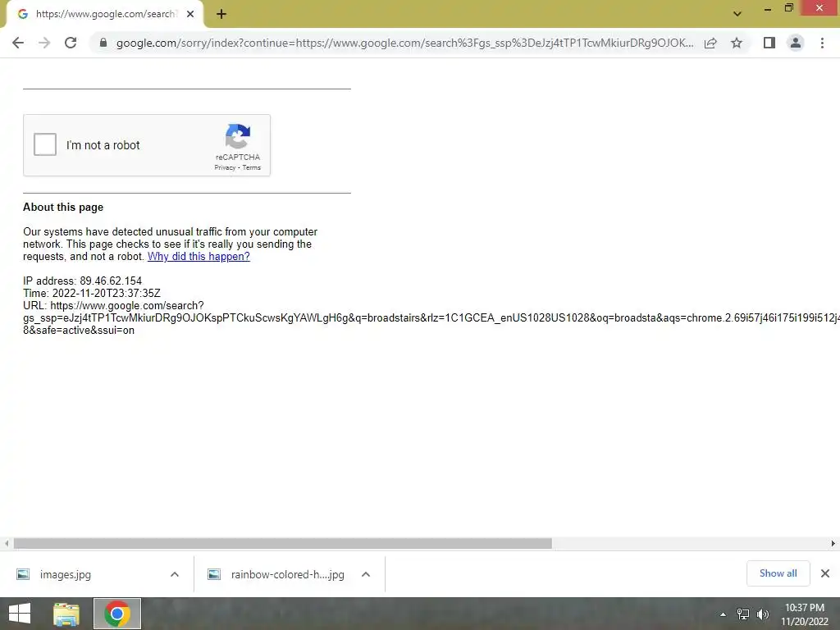Show hidden system tray icons
This screenshot has height=630, width=840.
[723, 614]
